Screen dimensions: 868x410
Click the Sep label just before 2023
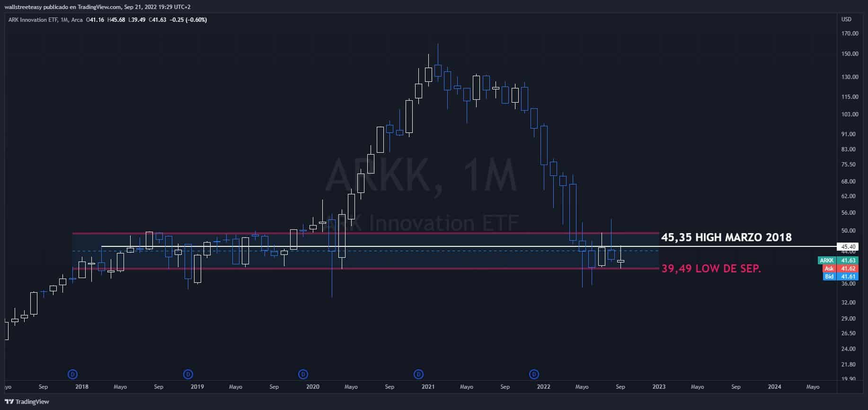[x=620, y=387]
